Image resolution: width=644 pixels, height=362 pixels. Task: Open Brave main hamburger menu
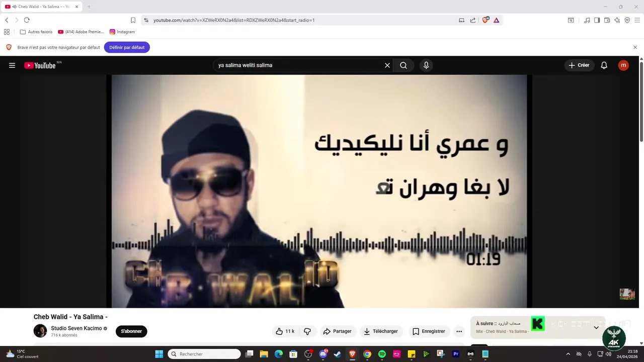click(x=637, y=20)
